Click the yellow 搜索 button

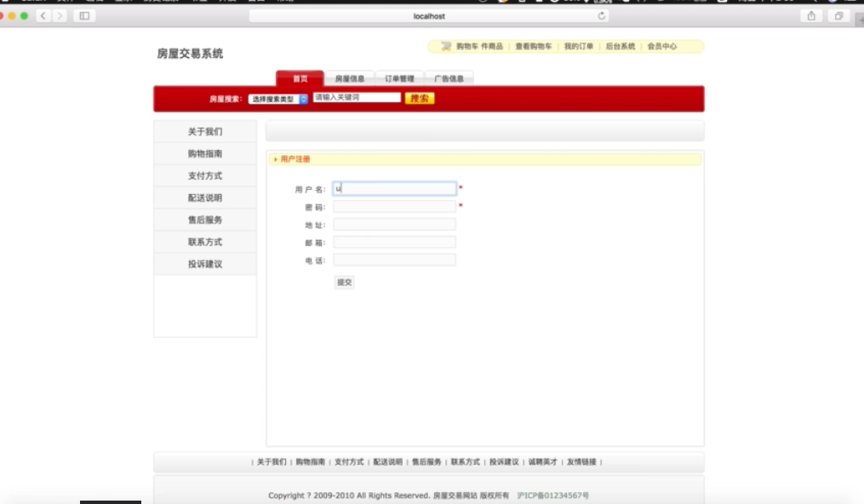[x=420, y=98]
